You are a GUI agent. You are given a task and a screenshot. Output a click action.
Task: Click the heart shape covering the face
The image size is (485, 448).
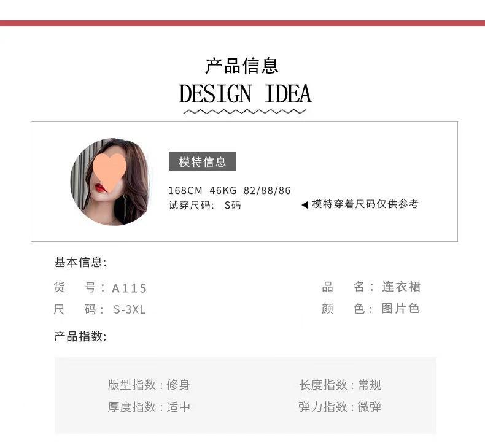point(109,172)
